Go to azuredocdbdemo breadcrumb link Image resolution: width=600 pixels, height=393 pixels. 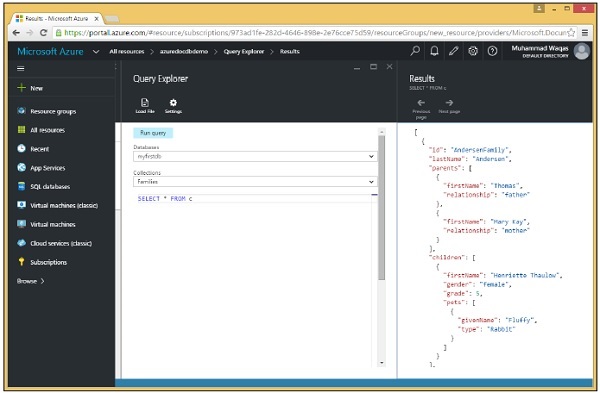pos(184,51)
